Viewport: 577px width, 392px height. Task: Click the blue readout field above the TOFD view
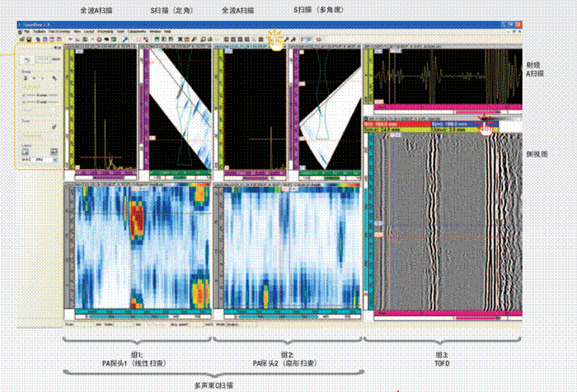tap(465, 124)
